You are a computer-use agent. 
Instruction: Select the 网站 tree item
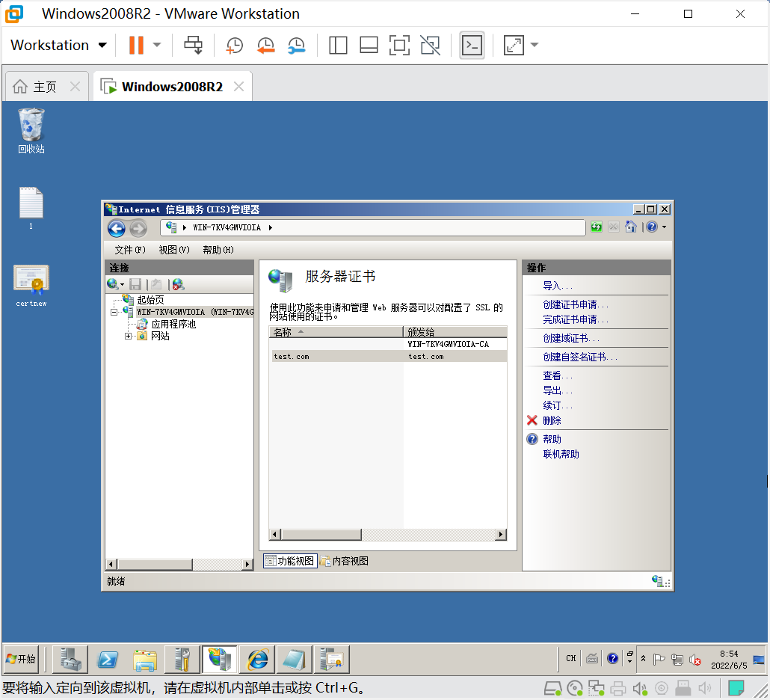coord(160,336)
